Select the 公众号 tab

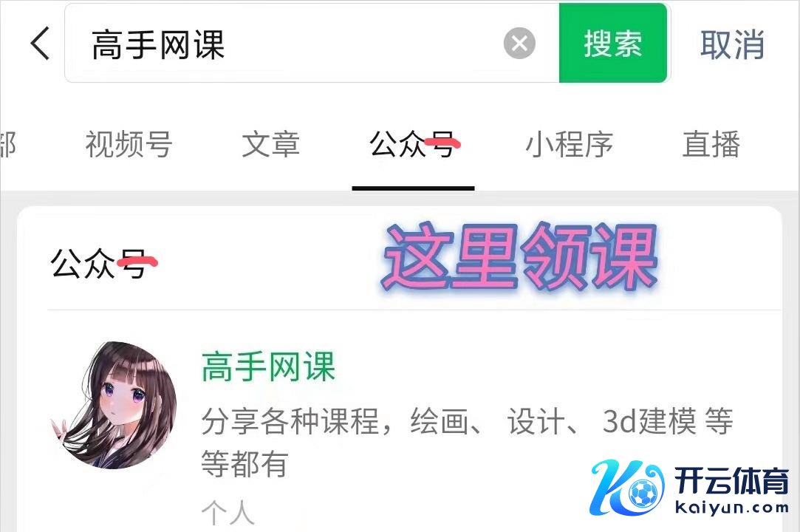click(413, 145)
